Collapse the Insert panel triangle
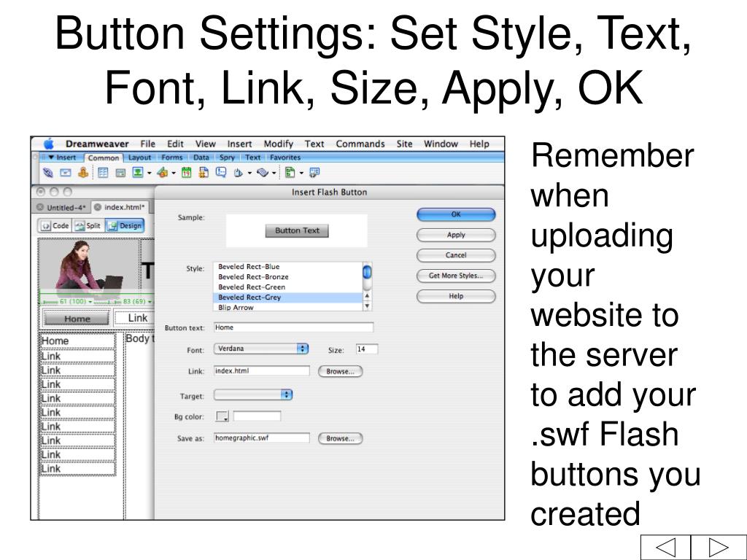747x560 pixels. click(x=51, y=157)
